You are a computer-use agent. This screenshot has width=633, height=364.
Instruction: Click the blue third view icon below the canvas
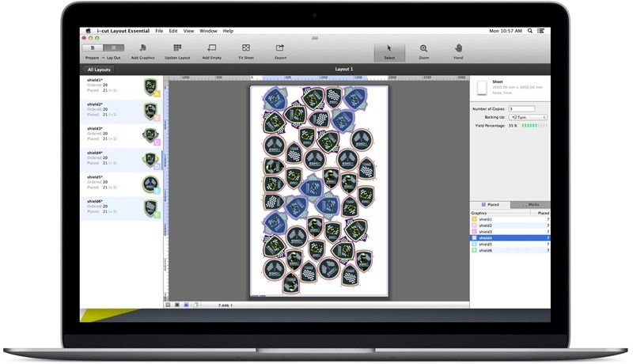pos(186,305)
